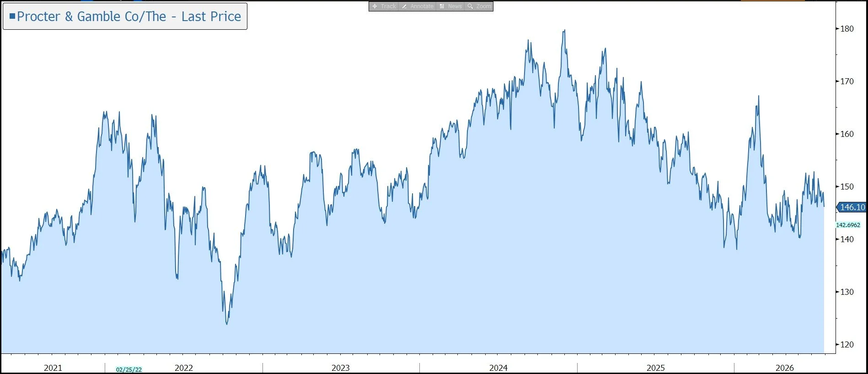Click the 130 price axis label
The width and height of the screenshot is (868, 374).
[x=847, y=292]
